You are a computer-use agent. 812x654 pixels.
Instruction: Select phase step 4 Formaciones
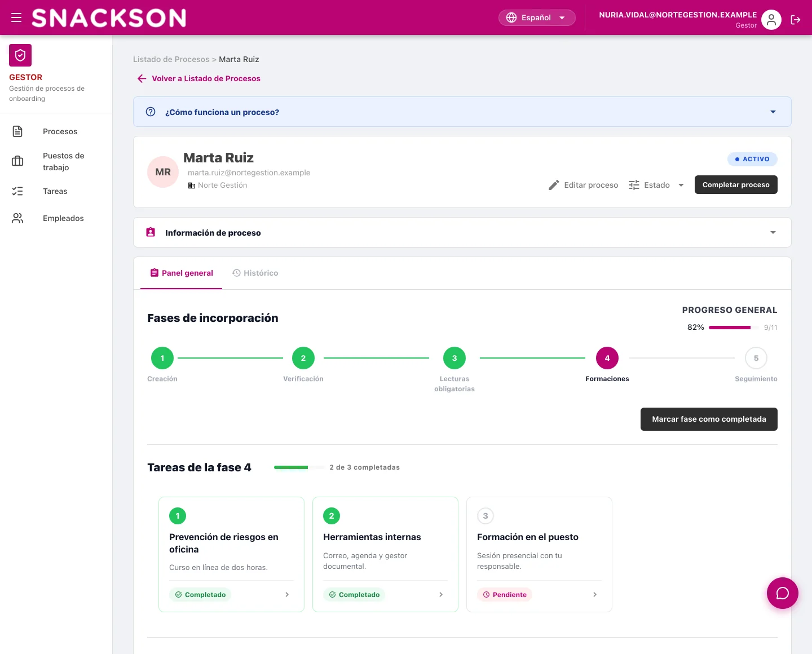607,364
